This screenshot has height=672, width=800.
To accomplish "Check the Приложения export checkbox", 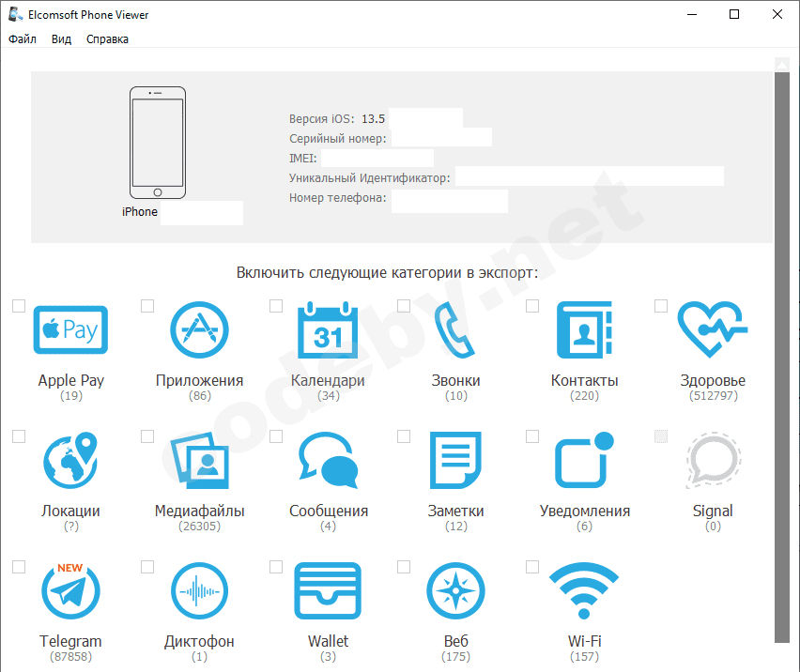I will click(147, 306).
